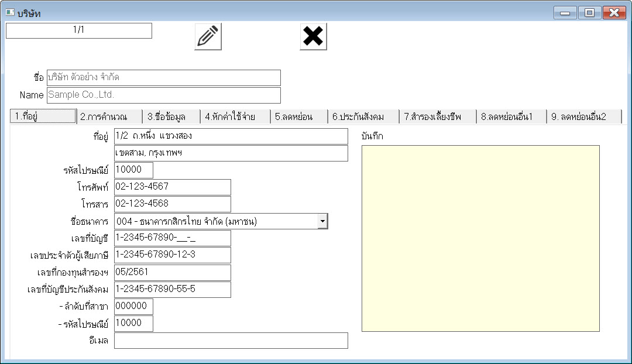The height and width of the screenshot is (364, 632).
Task: Click the yellow บันทึก notes area
Action: (x=480, y=238)
